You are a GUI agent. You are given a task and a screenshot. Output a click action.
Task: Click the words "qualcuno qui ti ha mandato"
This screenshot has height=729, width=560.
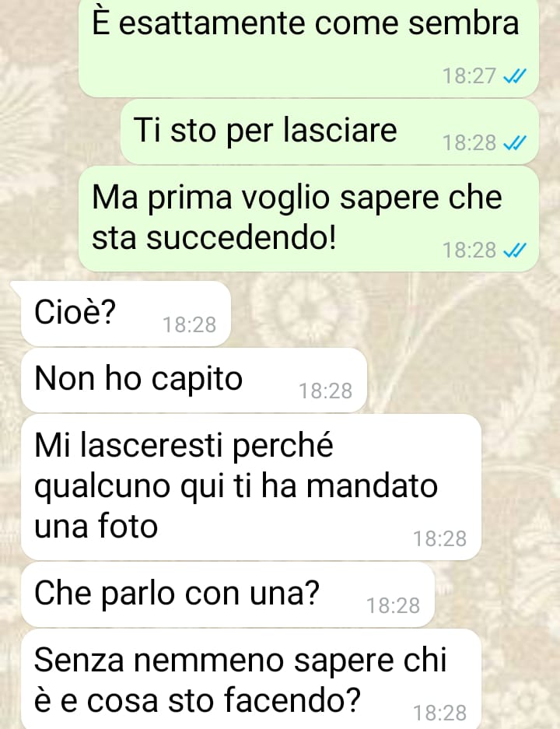(236, 487)
